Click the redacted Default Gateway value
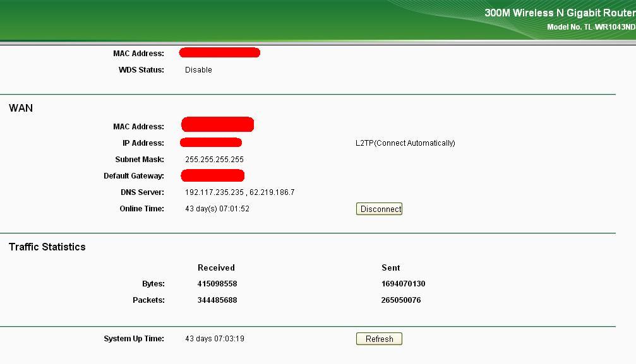The height and width of the screenshot is (364, 636). [x=213, y=175]
